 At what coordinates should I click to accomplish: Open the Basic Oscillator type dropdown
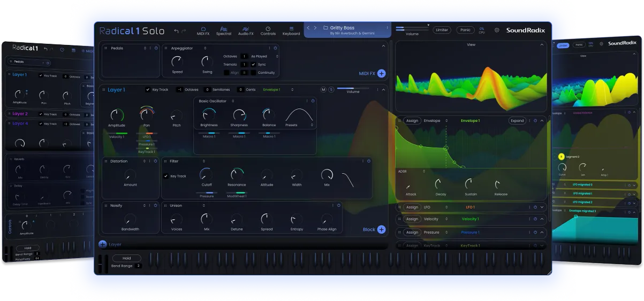click(216, 101)
